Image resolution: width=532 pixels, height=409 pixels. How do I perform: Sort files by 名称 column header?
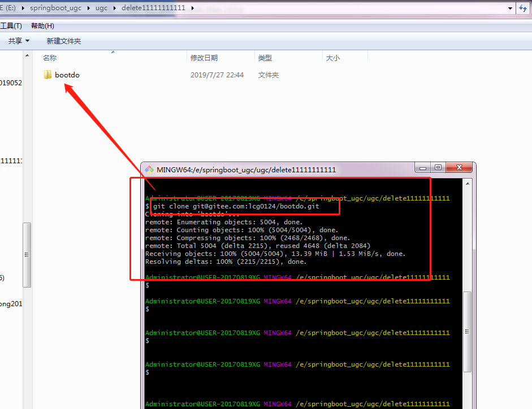(x=50, y=58)
